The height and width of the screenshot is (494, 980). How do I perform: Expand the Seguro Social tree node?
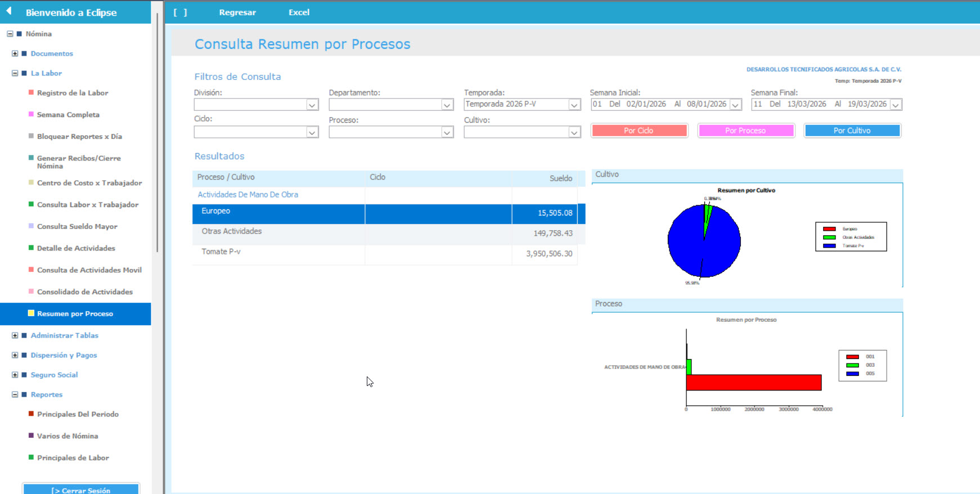15,375
